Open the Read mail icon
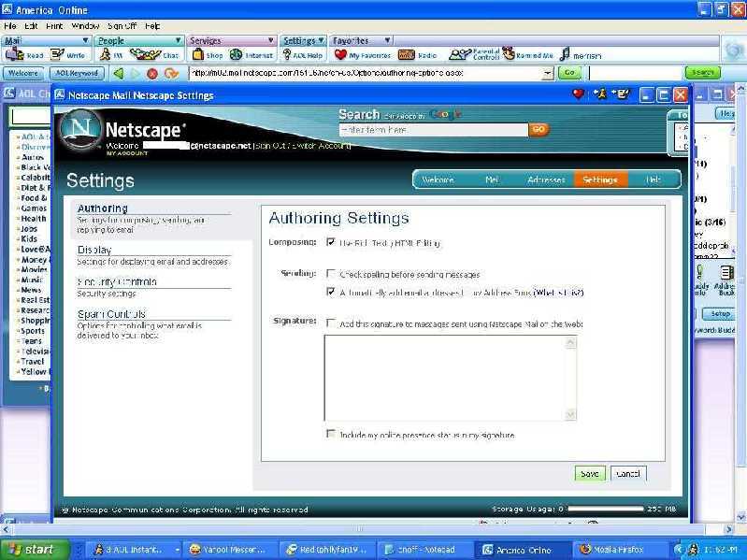Screen dimensions: 747x560 pyautogui.click(x=14, y=54)
